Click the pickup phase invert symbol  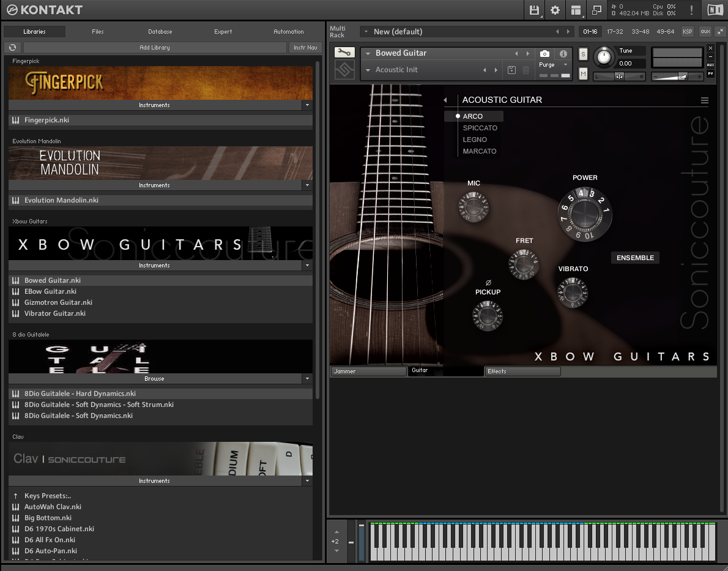[x=488, y=283]
